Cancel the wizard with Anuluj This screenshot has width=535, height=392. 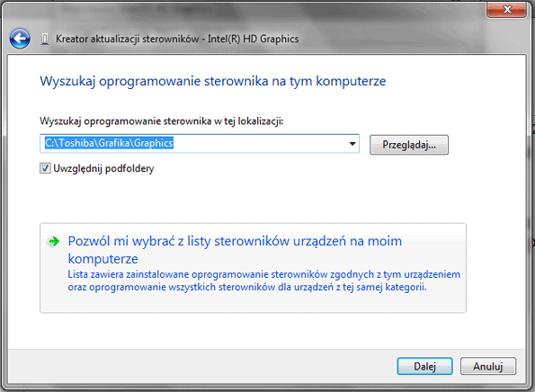488,367
